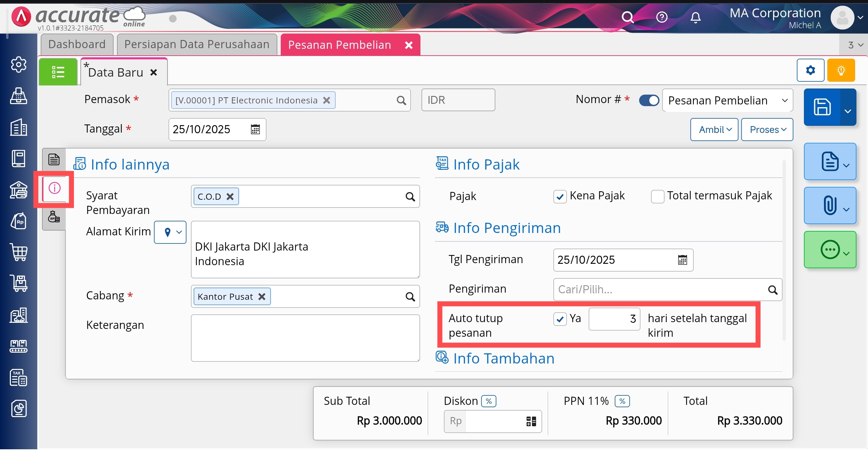Toggle the Nomor # automatic numbering switch
The image size is (868, 452).
[x=649, y=100]
